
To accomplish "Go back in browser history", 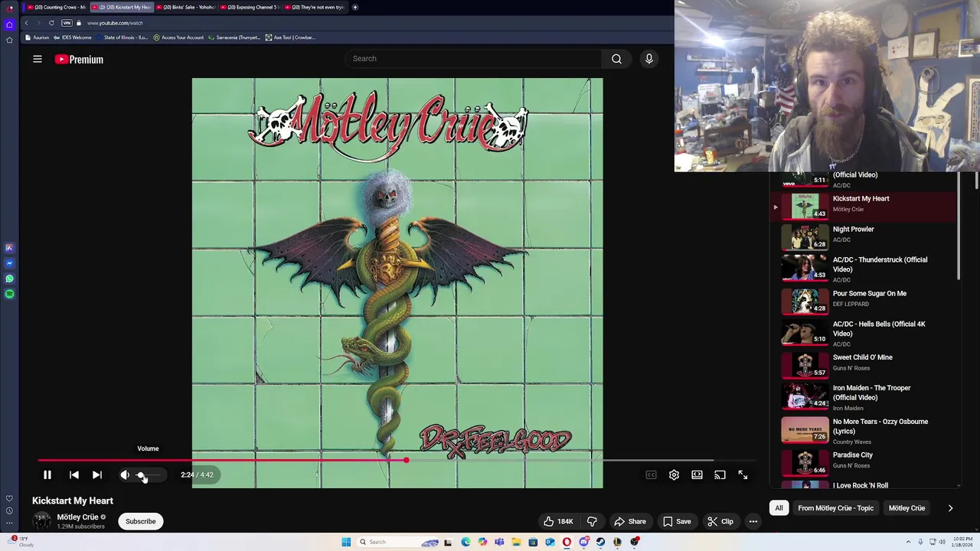I will tap(26, 23).
